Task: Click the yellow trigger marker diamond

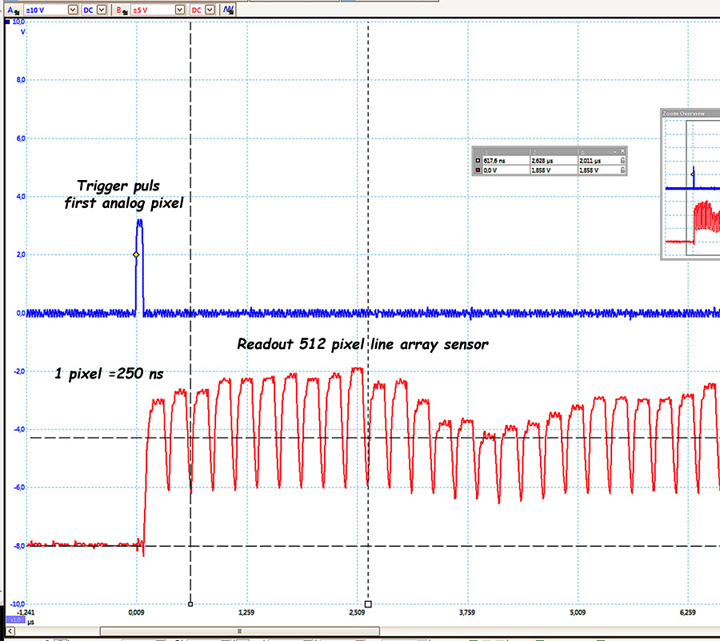Action: pos(136,255)
